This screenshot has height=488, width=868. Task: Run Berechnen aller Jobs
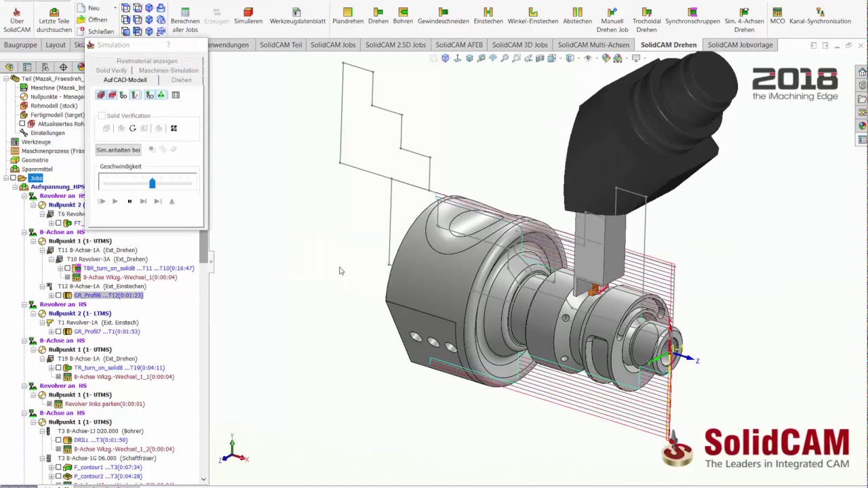click(185, 20)
